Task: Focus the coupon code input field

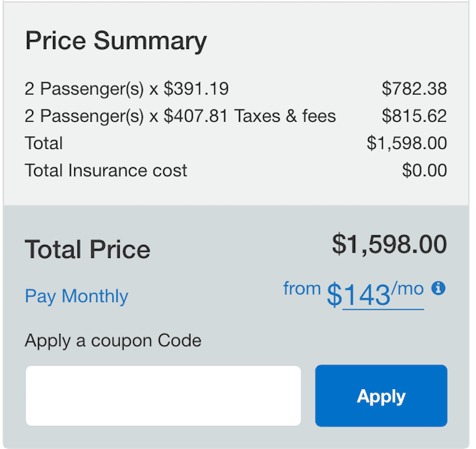Action: (x=163, y=395)
